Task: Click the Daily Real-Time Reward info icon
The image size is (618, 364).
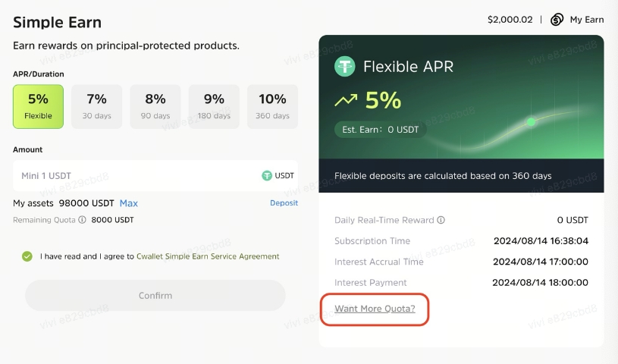Action: [x=441, y=220]
